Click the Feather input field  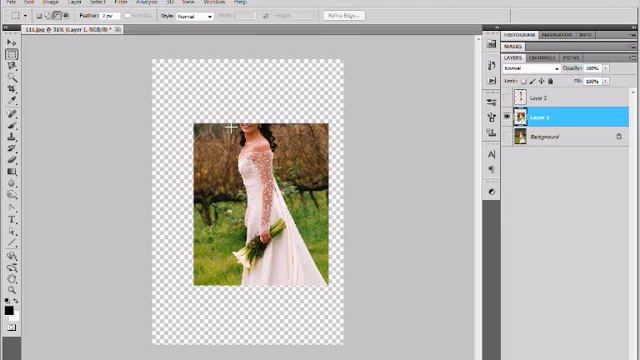pyautogui.click(x=110, y=16)
